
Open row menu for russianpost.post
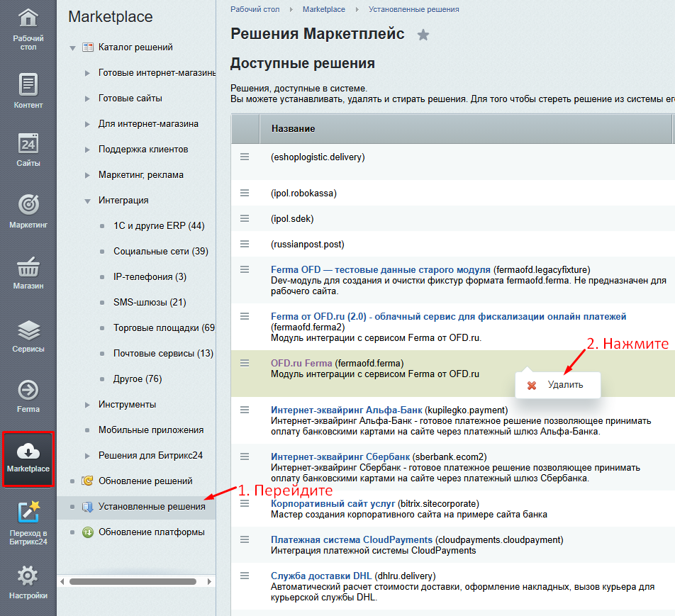(245, 244)
